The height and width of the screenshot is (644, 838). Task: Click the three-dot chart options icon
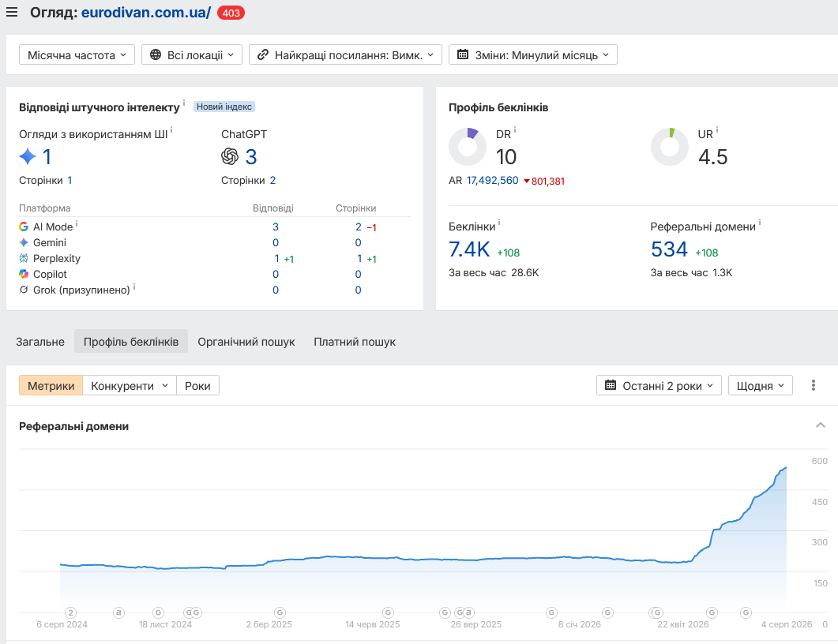click(813, 386)
